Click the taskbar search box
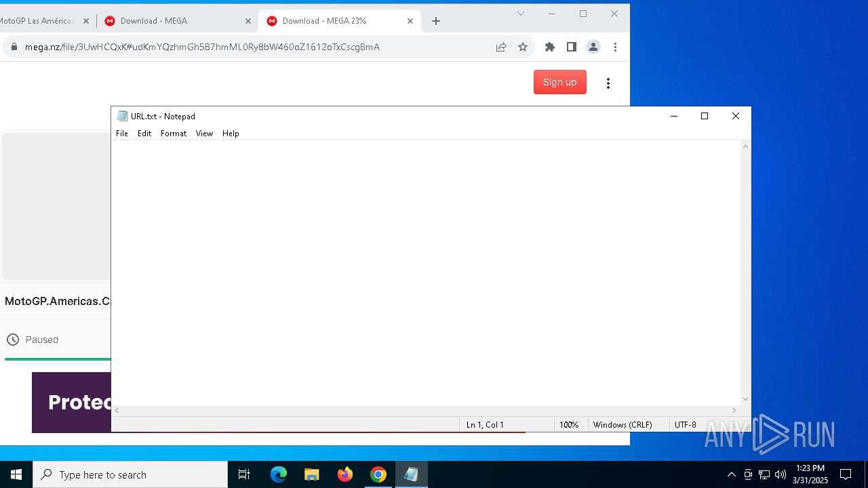Screen dimensions: 868x488 [130, 474]
